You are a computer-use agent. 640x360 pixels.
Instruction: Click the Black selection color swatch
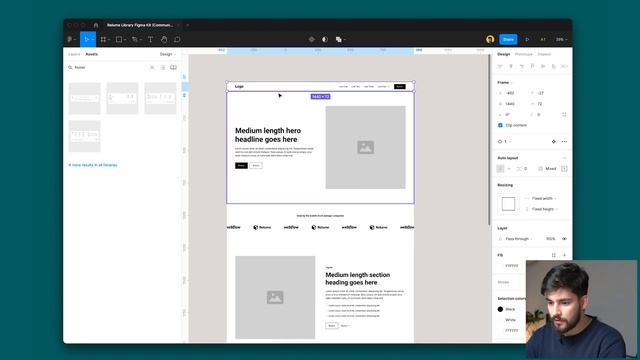pos(500,309)
